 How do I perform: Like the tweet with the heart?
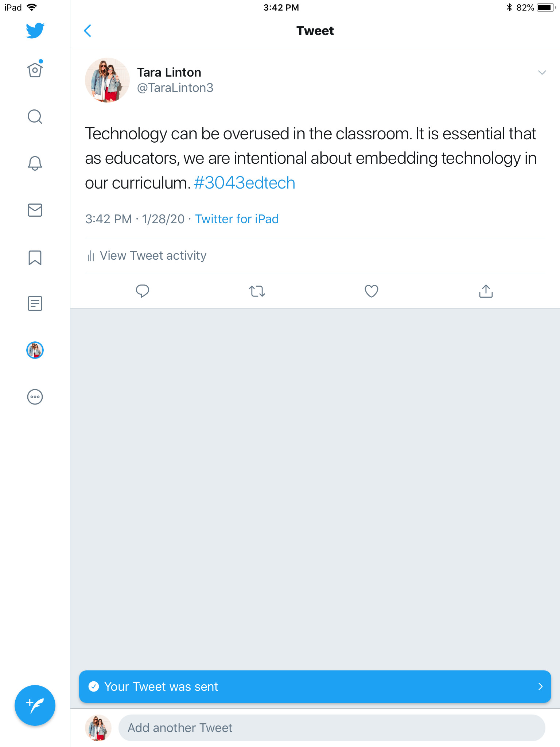pos(371,291)
